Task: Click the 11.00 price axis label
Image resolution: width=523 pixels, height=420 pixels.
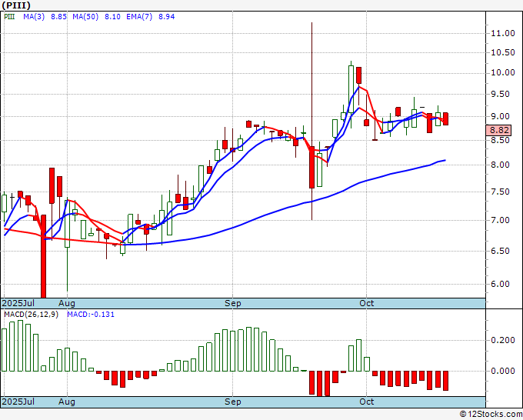Action: click(503, 33)
